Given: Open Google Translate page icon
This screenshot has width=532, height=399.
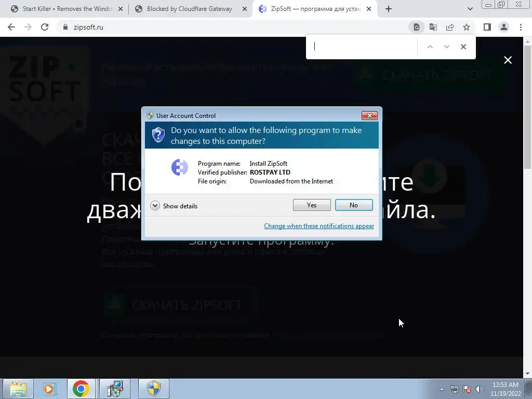Looking at the screenshot, I should [x=433, y=27].
